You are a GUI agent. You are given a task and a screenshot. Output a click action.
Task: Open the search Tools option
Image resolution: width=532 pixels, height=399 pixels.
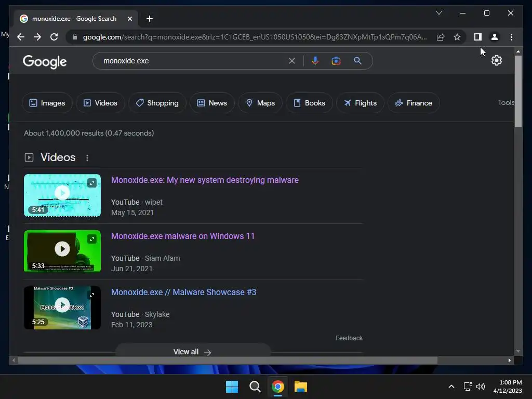(x=506, y=102)
